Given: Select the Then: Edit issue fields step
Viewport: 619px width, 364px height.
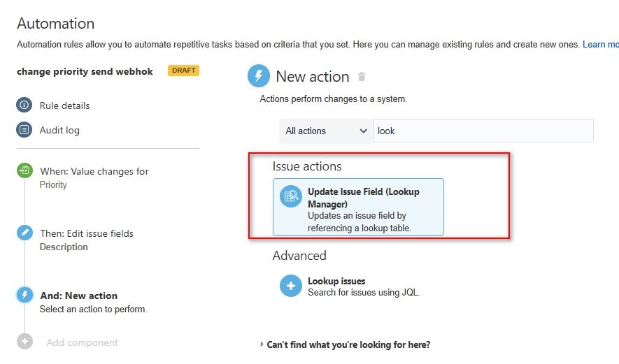Looking at the screenshot, I should (87, 240).
